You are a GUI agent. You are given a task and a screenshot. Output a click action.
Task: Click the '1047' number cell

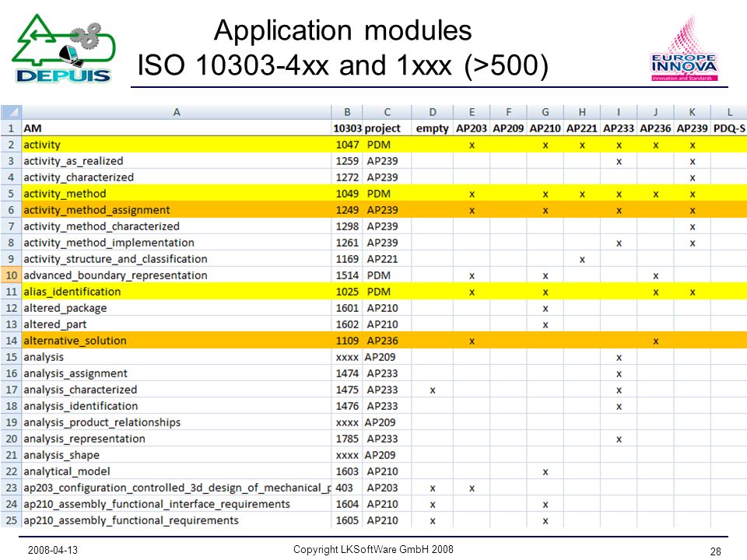(347, 145)
